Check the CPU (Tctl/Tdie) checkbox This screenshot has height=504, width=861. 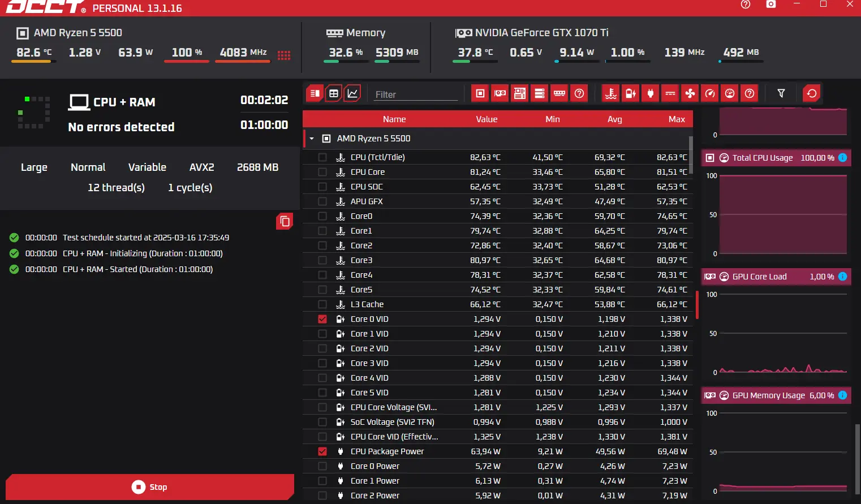coord(322,157)
